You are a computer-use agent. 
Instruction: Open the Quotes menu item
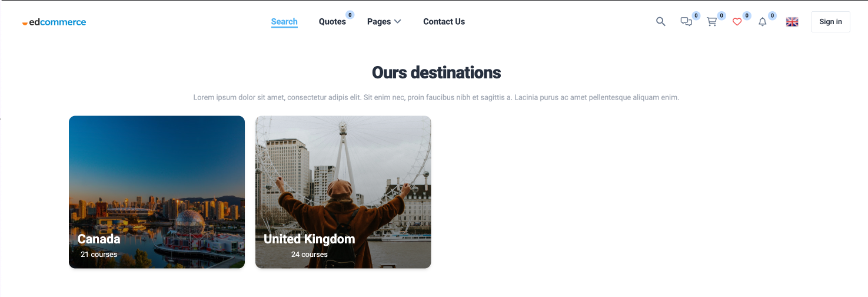[x=332, y=22]
